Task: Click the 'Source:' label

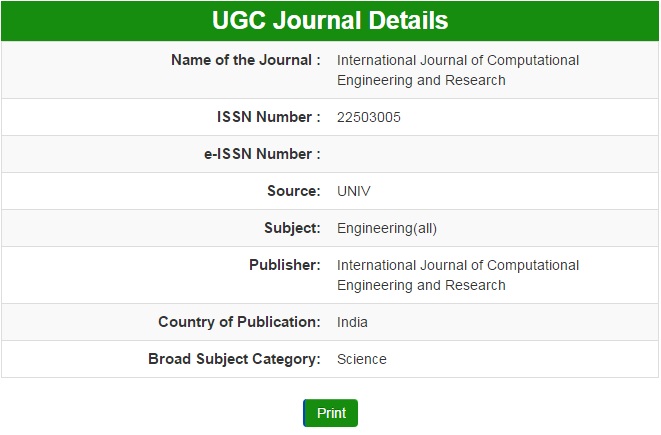Action: click(x=293, y=191)
